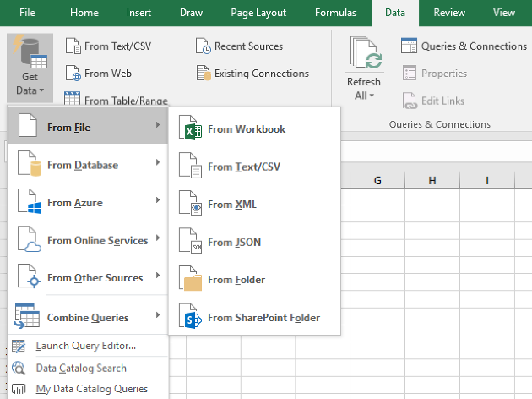
Task: Switch to the Review tab
Action: point(449,13)
